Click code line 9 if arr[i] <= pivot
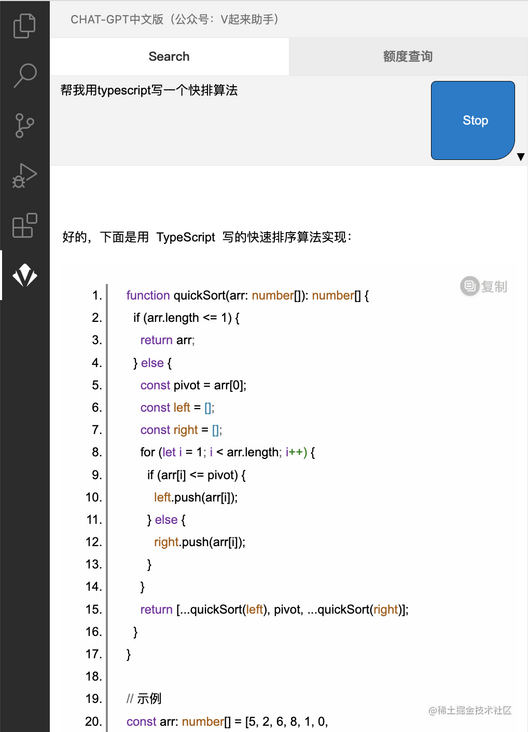The width and height of the screenshot is (528, 732). 197,475
